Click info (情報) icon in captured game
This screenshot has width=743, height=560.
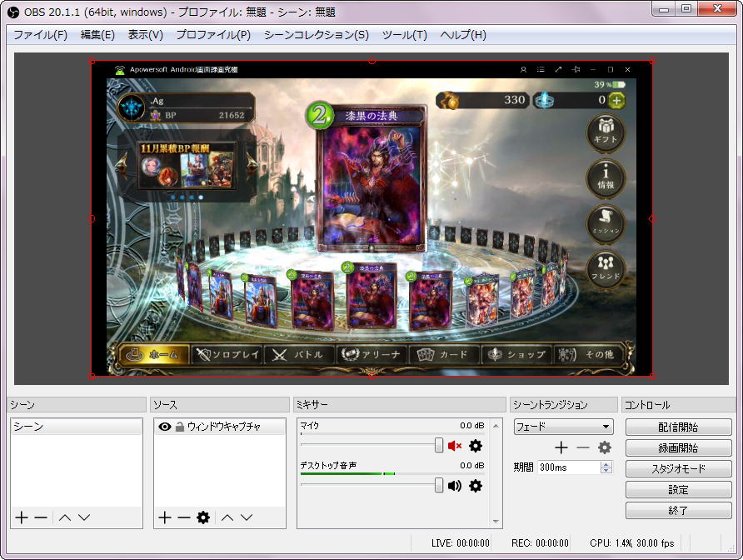[606, 178]
